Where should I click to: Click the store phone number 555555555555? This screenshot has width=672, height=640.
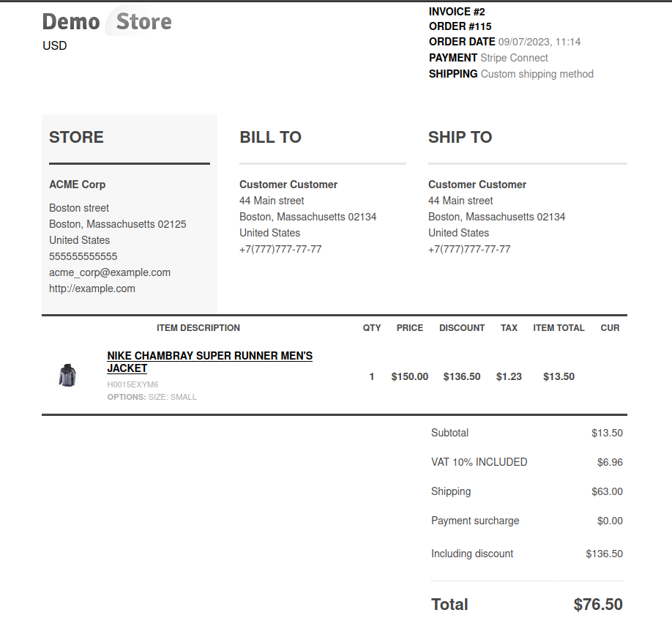click(83, 256)
